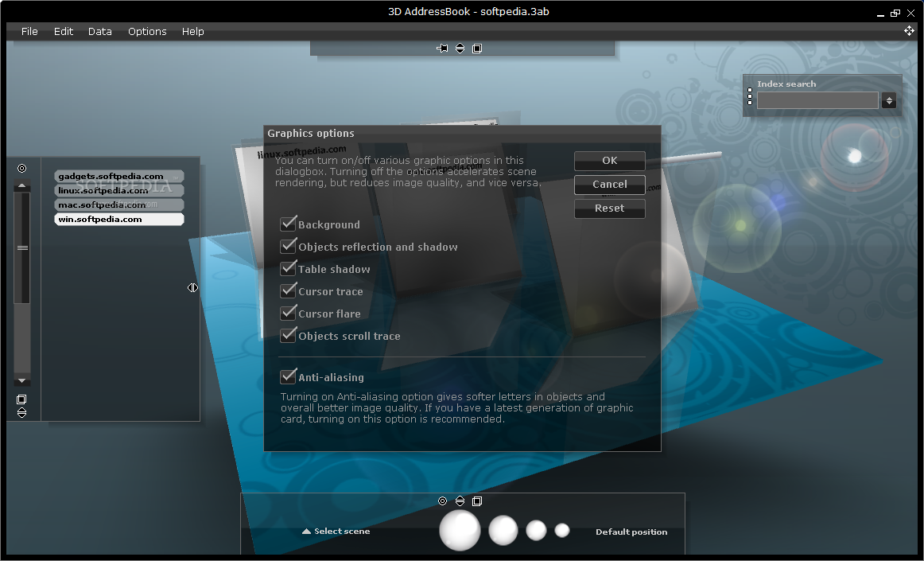The width and height of the screenshot is (924, 561).
Task: Click the list scrollbar up arrow
Action: (x=21, y=186)
